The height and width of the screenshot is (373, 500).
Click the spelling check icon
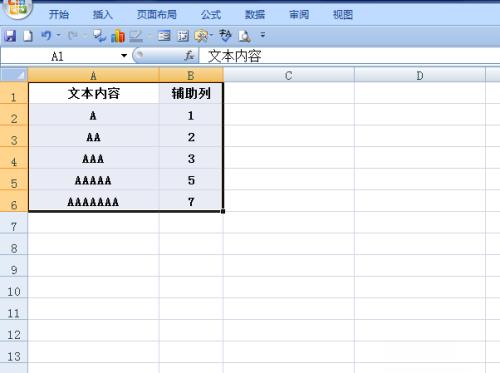coord(225,35)
